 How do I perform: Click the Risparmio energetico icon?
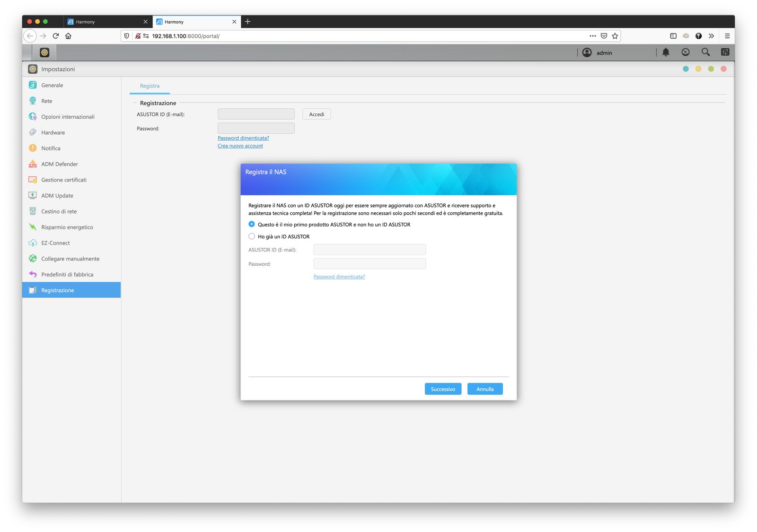coord(33,227)
